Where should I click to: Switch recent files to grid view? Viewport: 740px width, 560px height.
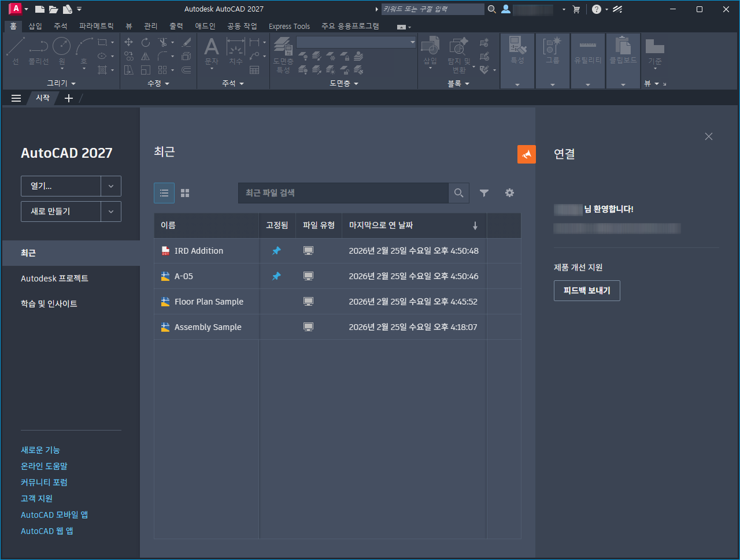click(185, 193)
